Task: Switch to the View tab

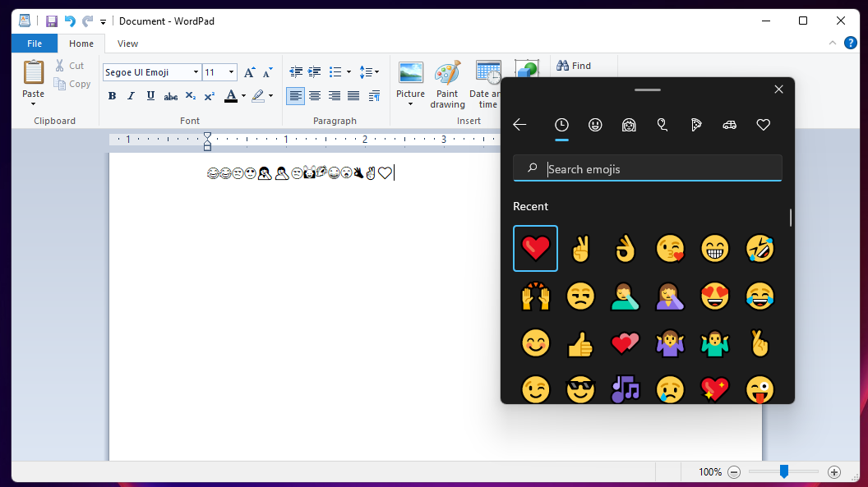Action: coord(127,44)
